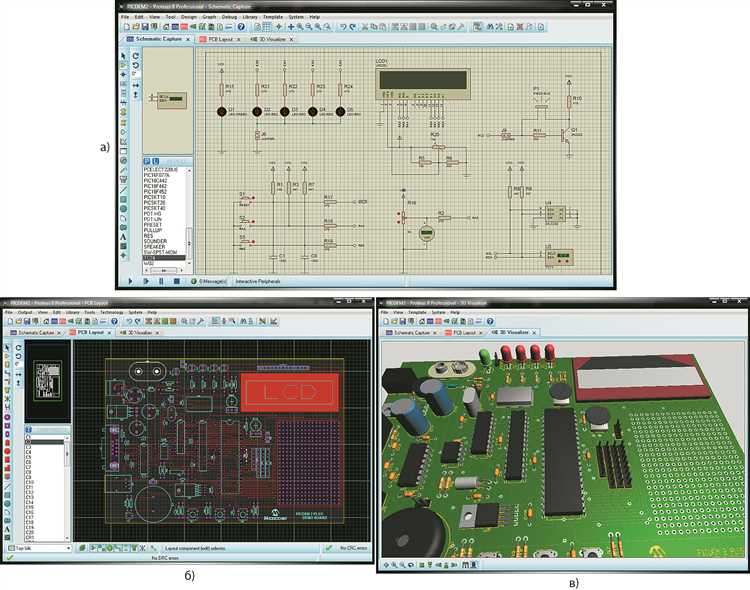Open the Top Silk layer selector dropdown
The width and height of the screenshot is (750, 590).
(39, 548)
